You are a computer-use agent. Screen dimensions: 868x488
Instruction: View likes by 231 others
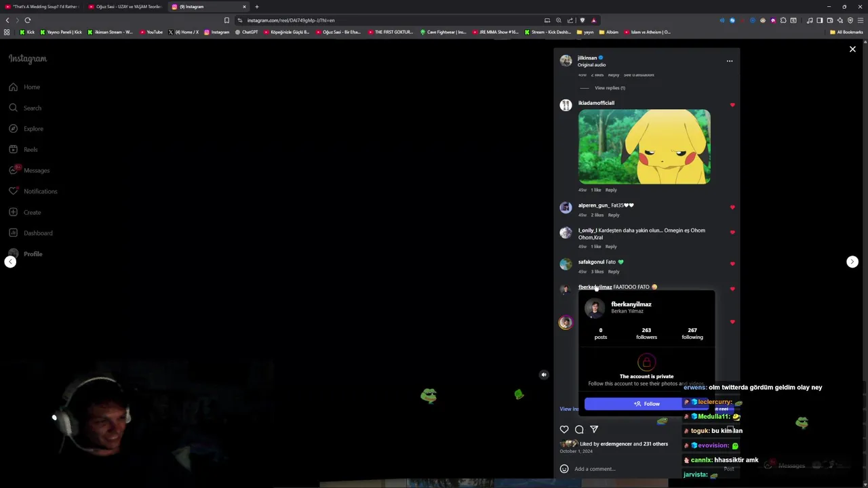tap(654, 444)
